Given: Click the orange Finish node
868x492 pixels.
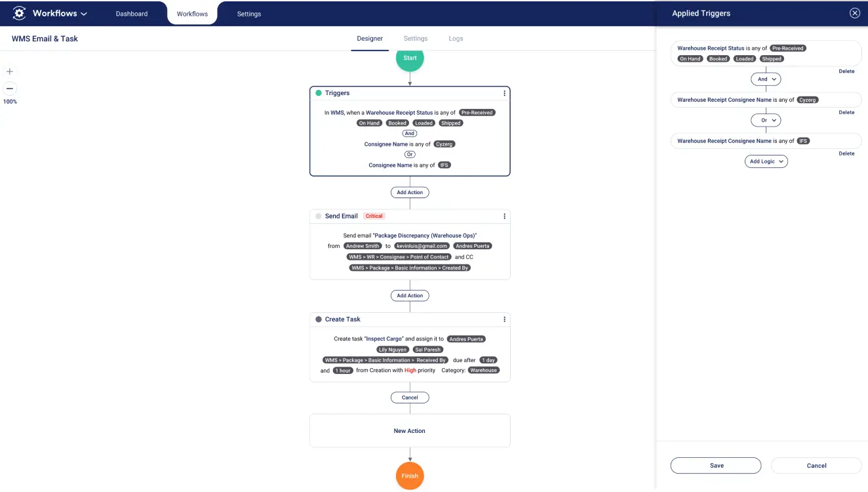Looking at the screenshot, I should [410, 476].
